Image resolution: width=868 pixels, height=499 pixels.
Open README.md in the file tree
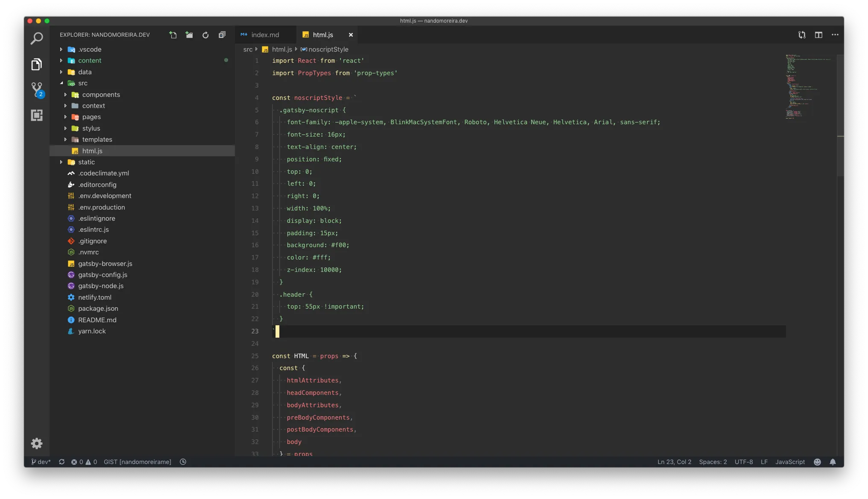click(x=142, y=320)
